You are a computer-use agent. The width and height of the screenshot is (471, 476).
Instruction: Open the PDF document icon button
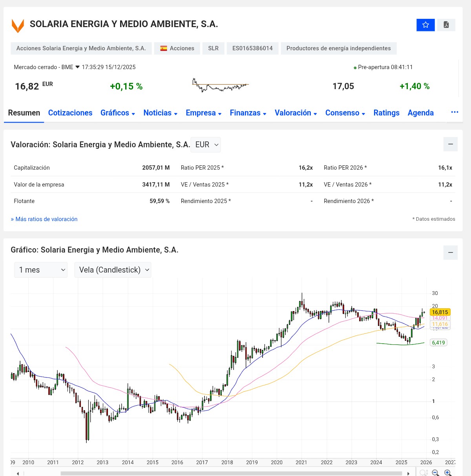click(x=446, y=25)
